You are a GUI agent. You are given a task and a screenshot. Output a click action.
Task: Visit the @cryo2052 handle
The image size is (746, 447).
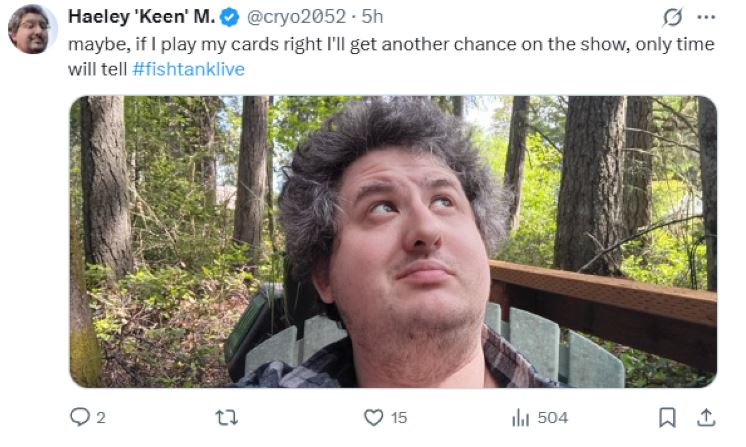(x=296, y=17)
